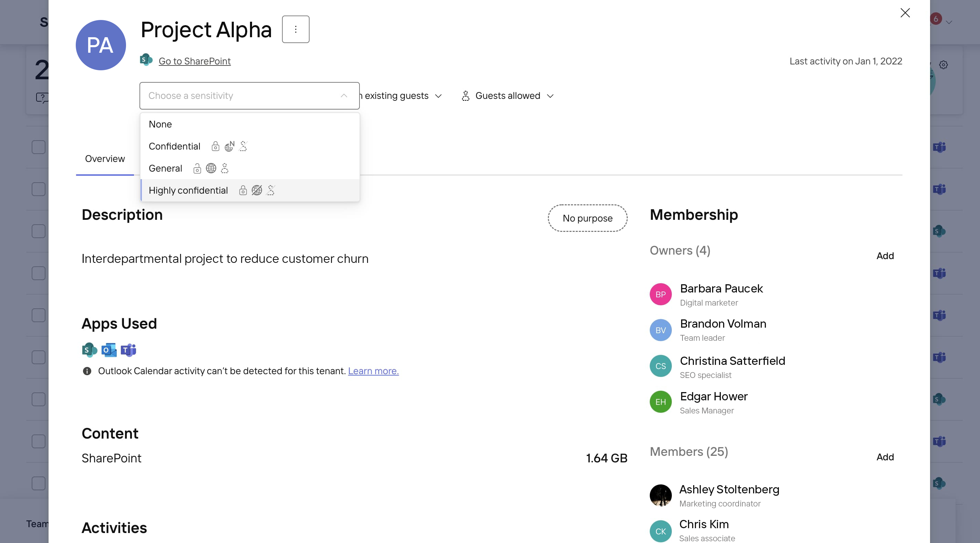Click Christina Satterfield's name in owners list
The image size is (980, 543).
pyautogui.click(x=732, y=361)
